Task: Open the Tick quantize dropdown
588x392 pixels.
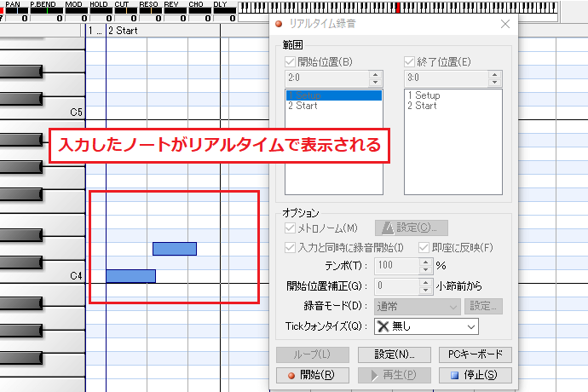Action: [426, 326]
